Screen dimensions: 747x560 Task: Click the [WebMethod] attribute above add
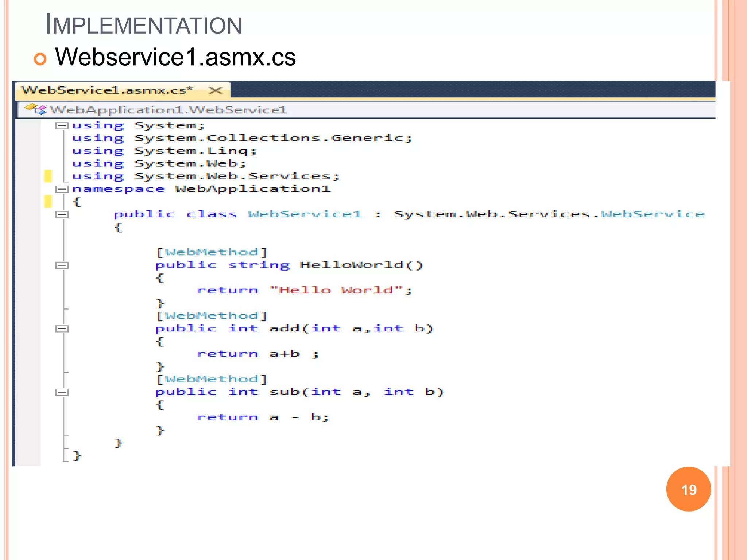click(212, 316)
